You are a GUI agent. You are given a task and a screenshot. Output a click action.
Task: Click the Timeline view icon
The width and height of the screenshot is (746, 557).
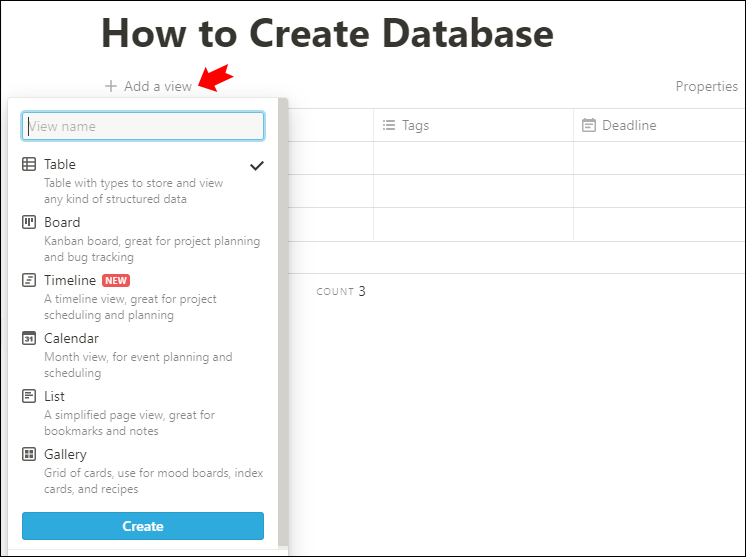(29, 280)
